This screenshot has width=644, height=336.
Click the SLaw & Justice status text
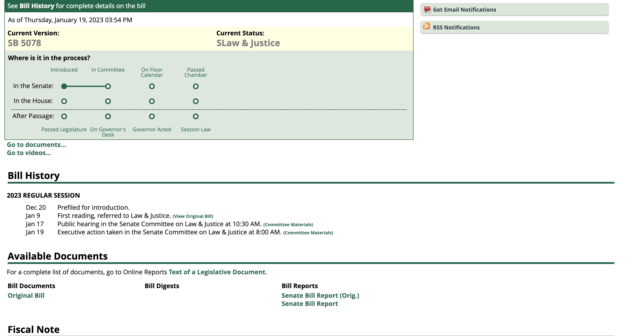(248, 43)
